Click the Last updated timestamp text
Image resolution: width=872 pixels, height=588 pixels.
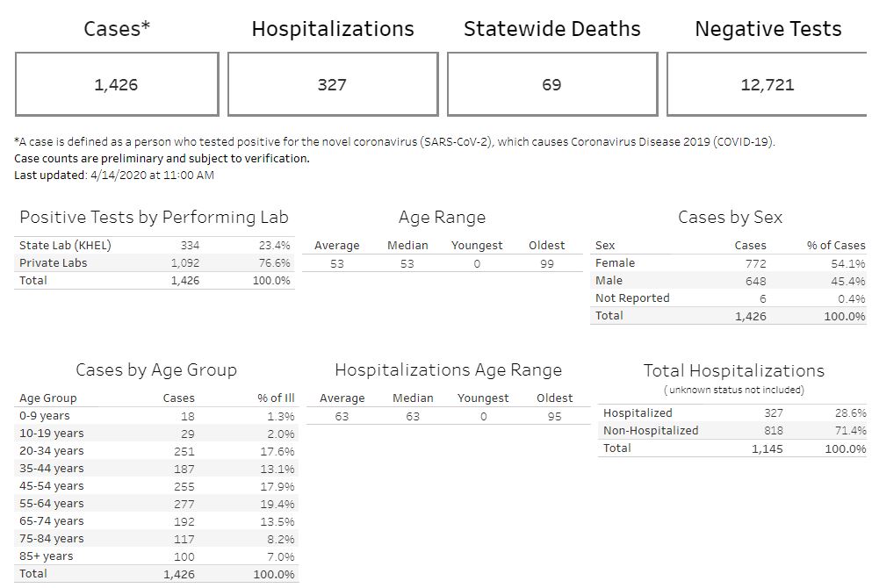click(114, 175)
